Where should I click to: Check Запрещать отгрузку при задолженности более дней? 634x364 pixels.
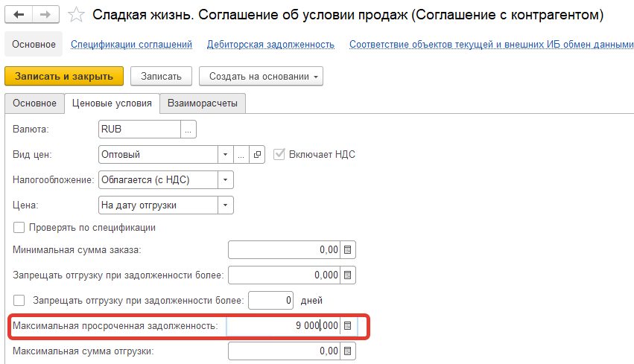pyautogui.click(x=19, y=301)
